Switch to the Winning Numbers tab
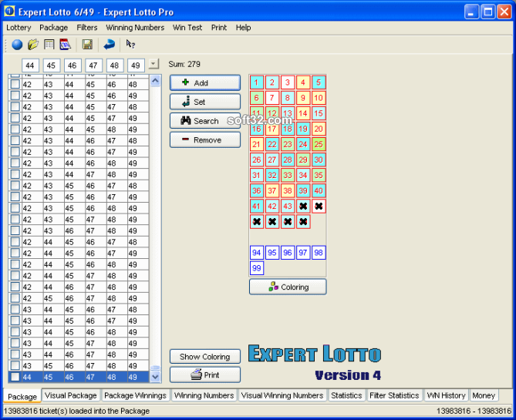This screenshot has height=420, width=516. 204,395
